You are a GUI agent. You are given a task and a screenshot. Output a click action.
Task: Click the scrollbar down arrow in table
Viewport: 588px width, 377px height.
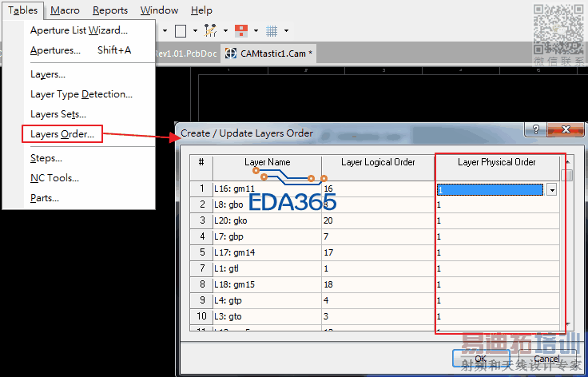[x=569, y=323]
